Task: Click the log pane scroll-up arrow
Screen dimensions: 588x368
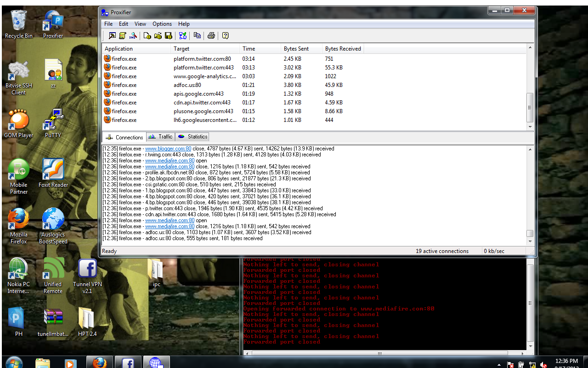Action: pyautogui.click(x=530, y=149)
